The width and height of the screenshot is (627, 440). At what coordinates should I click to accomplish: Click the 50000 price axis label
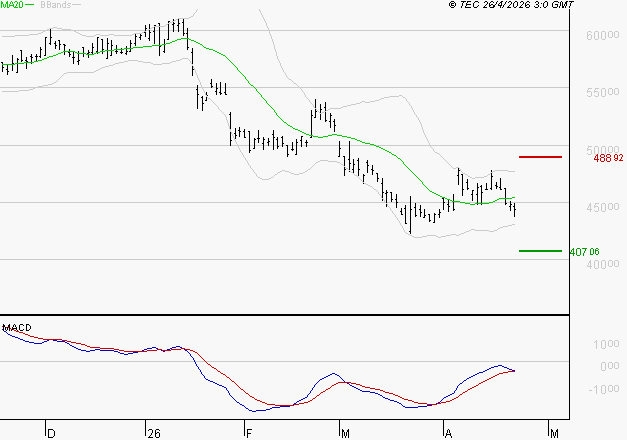coord(603,150)
